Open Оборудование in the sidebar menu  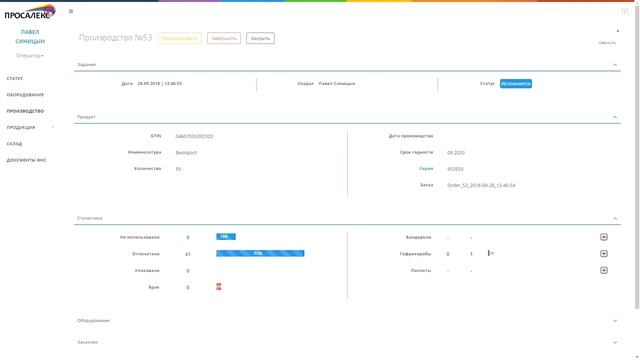25,95
